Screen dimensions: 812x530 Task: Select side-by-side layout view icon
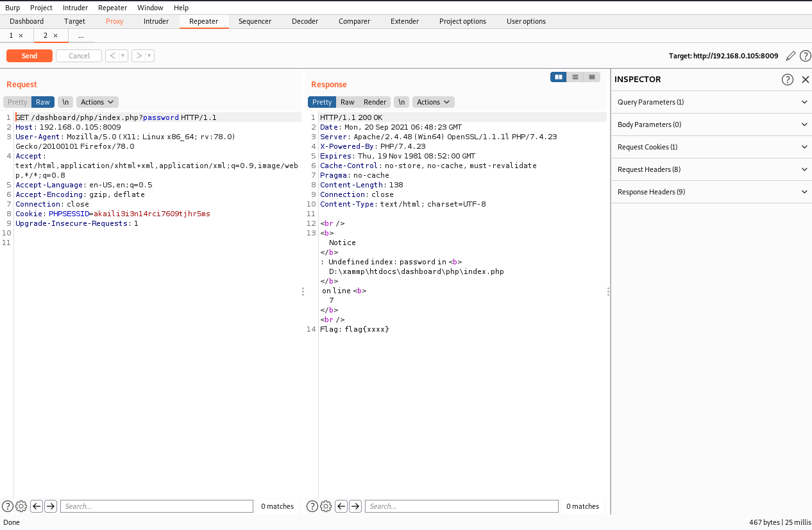point(559,77)
